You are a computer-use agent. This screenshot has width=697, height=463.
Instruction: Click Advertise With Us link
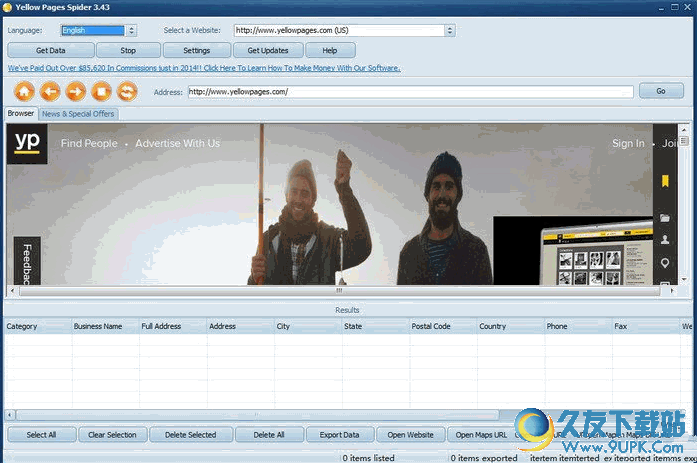(177, 144)
